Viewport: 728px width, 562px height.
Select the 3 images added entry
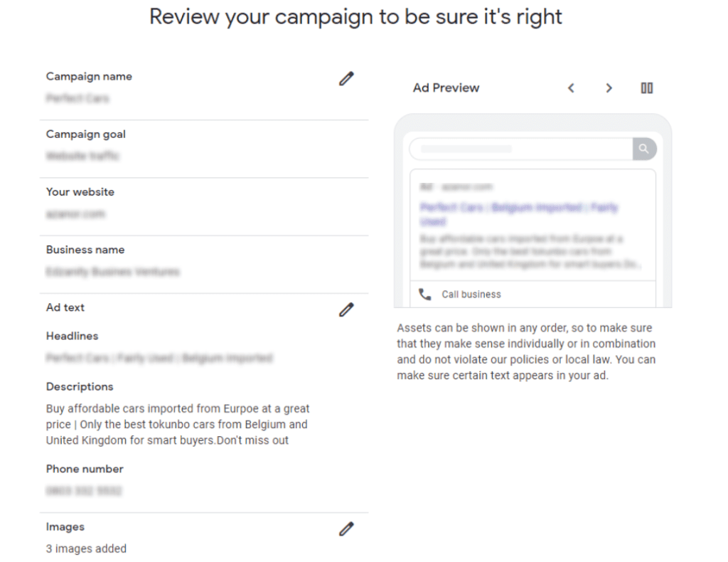[x=87, y=548]
